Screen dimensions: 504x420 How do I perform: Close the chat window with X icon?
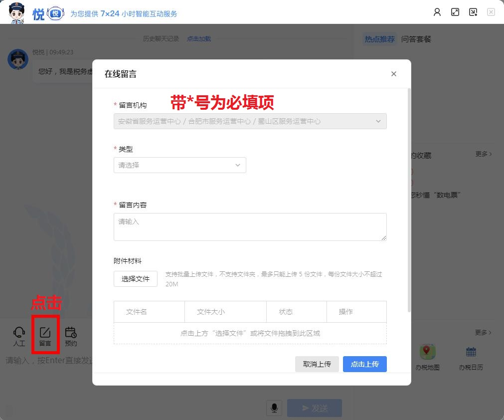(491, 12)
